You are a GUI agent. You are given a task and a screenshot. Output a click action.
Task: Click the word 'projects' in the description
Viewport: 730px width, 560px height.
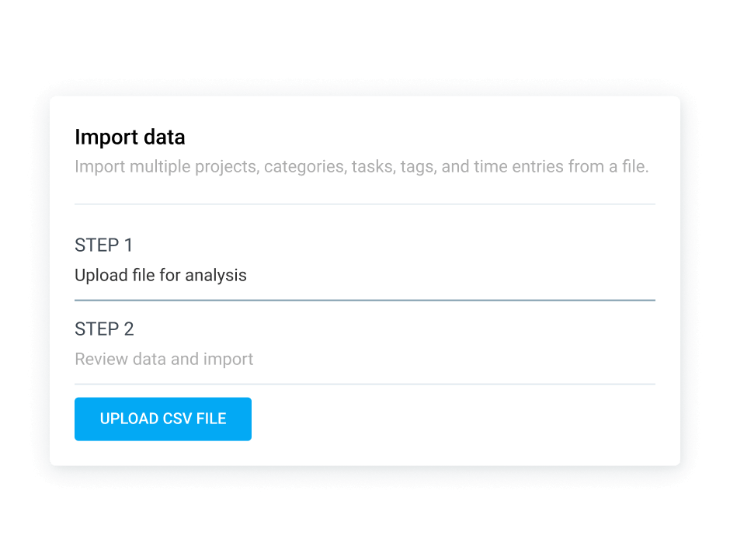click(228, 167)
